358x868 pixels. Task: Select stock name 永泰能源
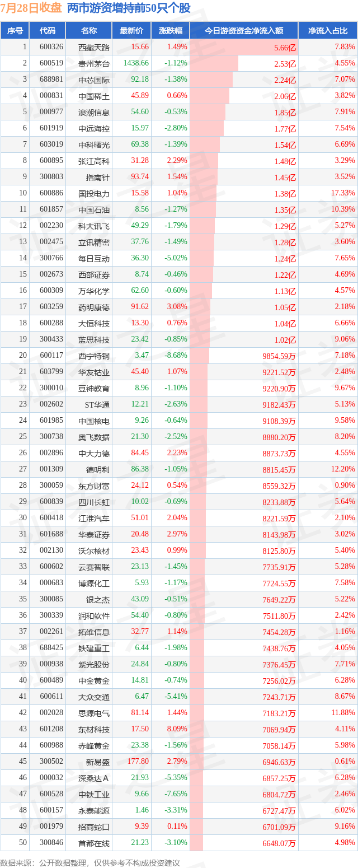pos(94,811)
